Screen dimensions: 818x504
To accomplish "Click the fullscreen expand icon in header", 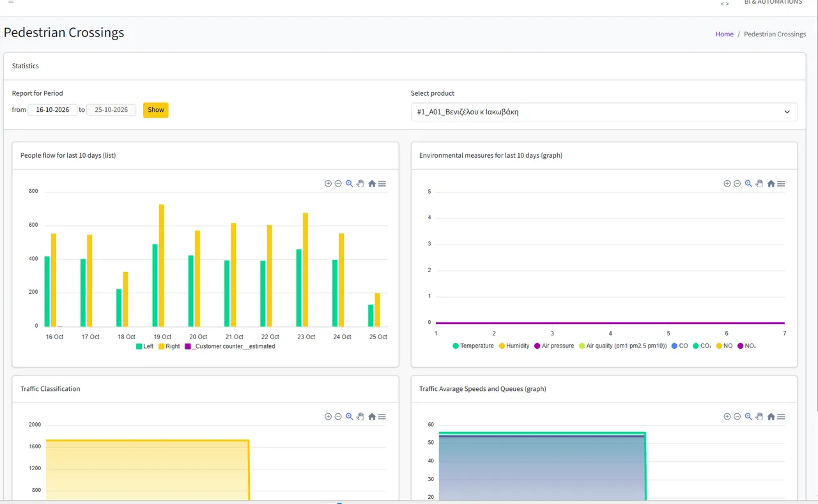I will click(725, 3).
